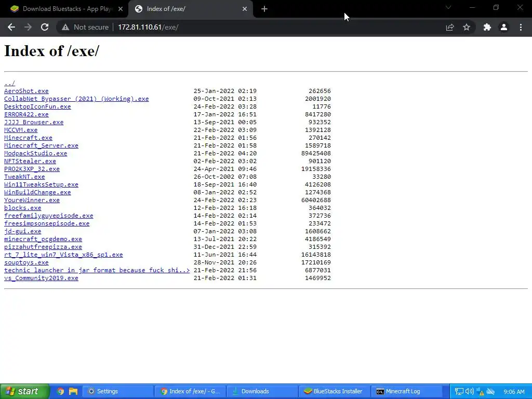Open the parent directory ../ link
The image size is (532, 399).
[9, 83]
